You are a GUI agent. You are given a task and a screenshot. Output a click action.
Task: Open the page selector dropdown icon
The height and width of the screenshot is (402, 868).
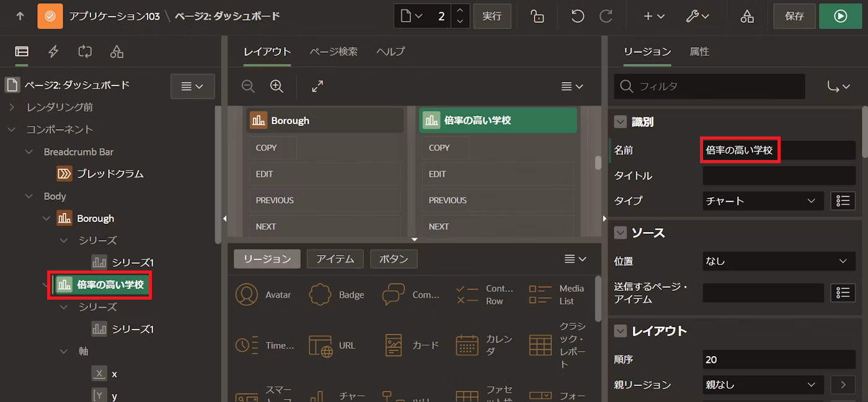pos(411,16)
